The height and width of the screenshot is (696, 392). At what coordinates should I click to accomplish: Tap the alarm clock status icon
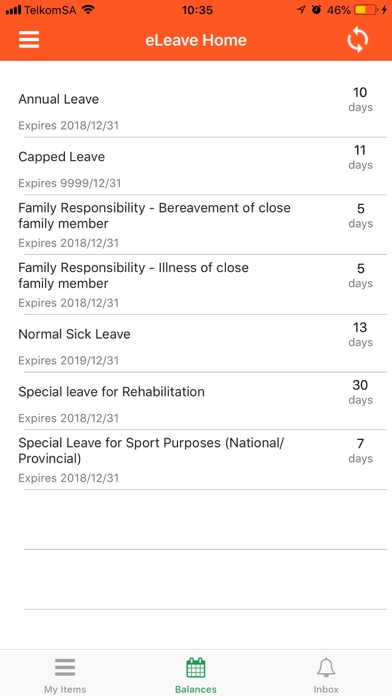(316, 10)
